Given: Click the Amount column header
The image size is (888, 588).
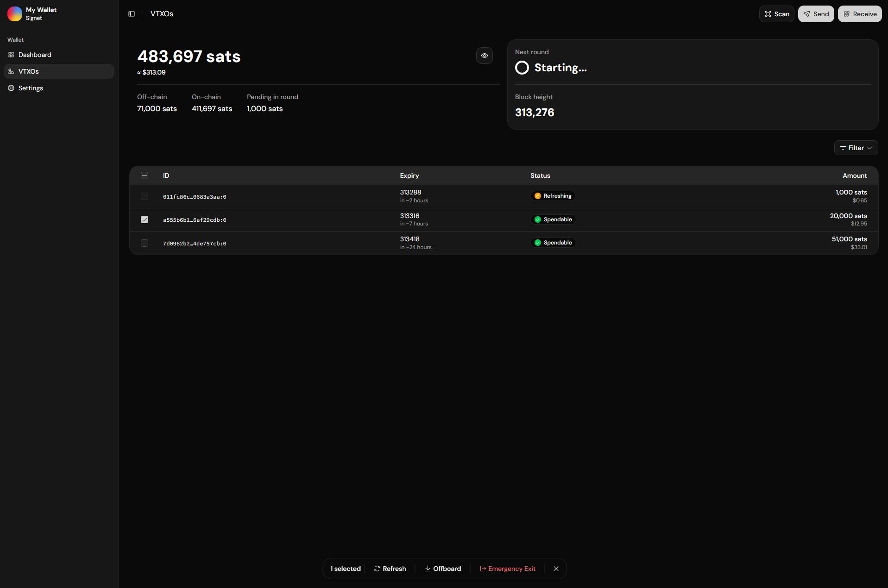Looking at the screenshot, I should coord(855,175).
